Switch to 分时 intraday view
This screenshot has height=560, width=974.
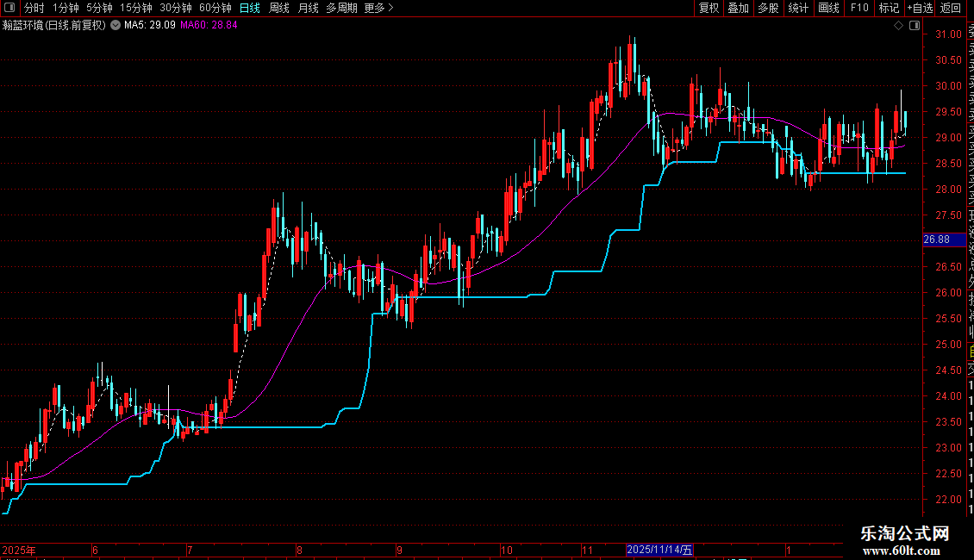34,8
